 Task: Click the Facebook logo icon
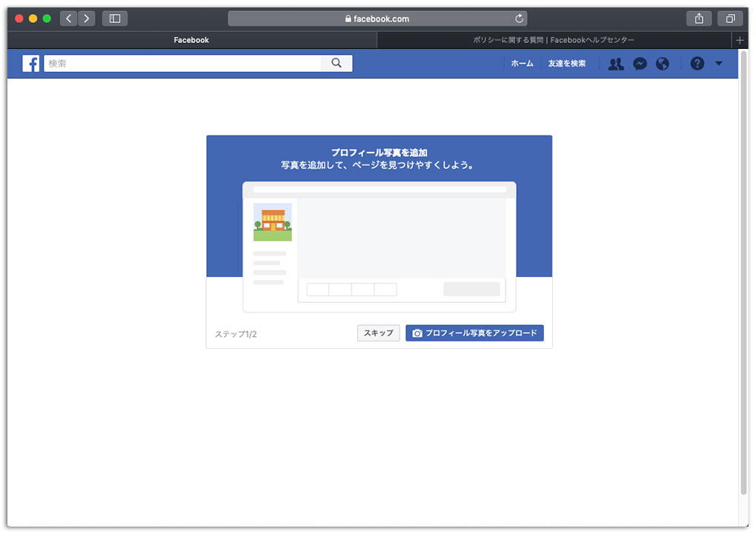[x=30, y=63]
